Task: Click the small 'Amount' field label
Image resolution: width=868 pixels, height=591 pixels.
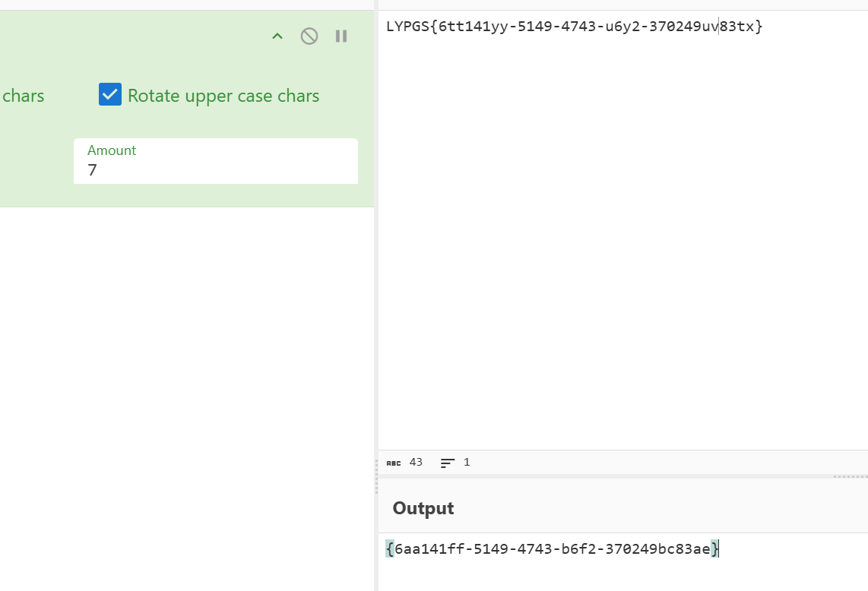Action: pos(112,150)
